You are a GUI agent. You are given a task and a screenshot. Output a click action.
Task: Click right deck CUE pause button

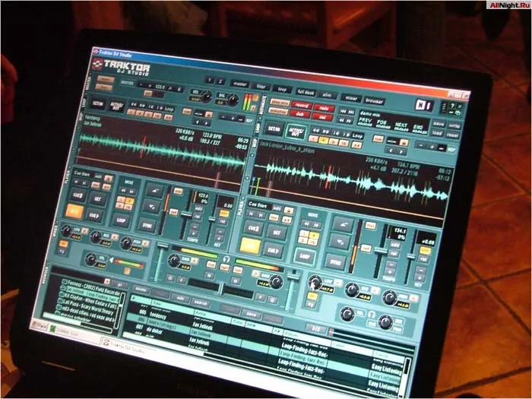click(253, 229)
